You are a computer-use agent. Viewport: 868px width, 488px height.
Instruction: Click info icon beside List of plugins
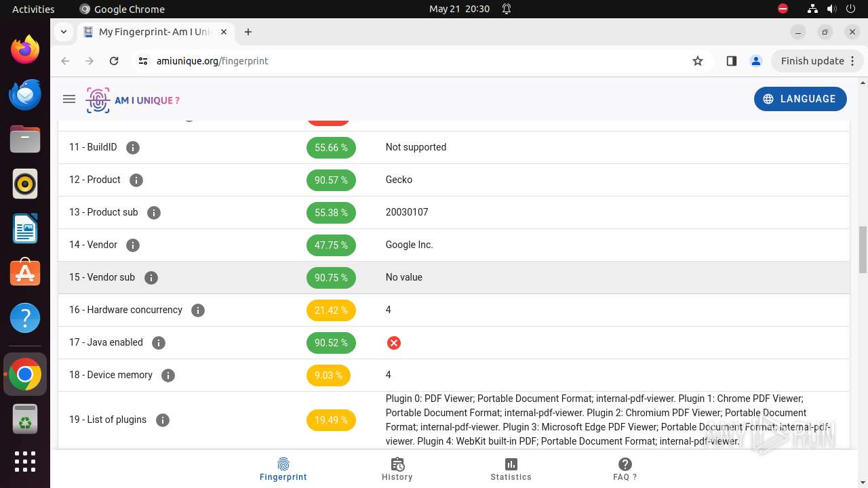point(163,420)
